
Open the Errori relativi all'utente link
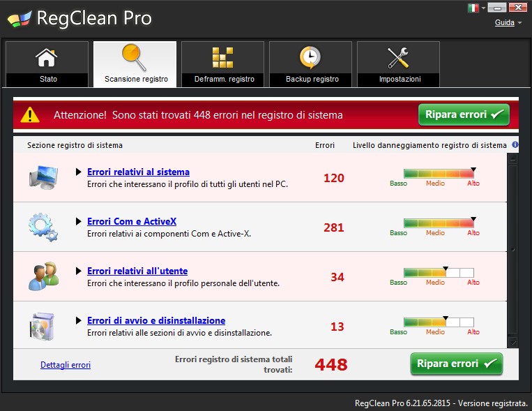137,271
